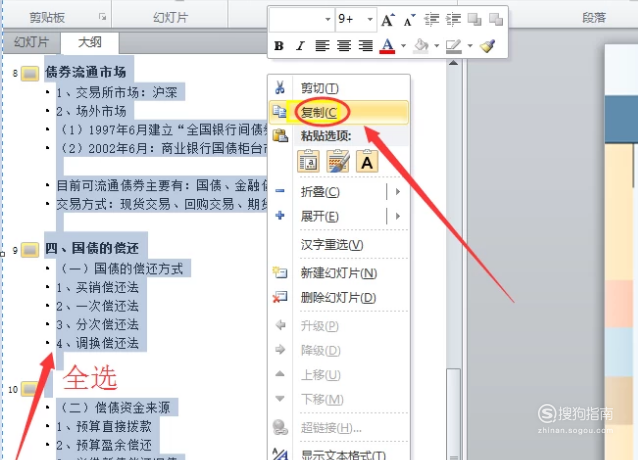
Task: Click the shape outline pen icon
Action: click(x=454, y=46)
